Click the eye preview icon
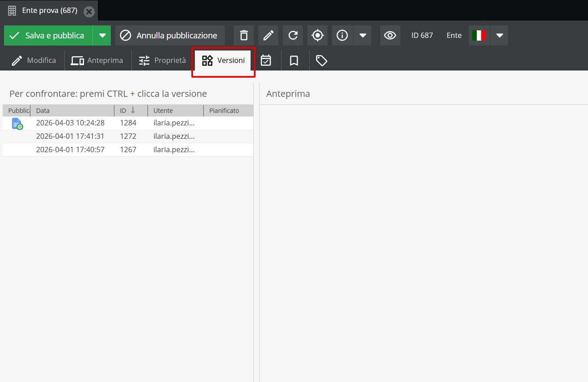This screenshot has height=382, width=588. coord(390,36)
